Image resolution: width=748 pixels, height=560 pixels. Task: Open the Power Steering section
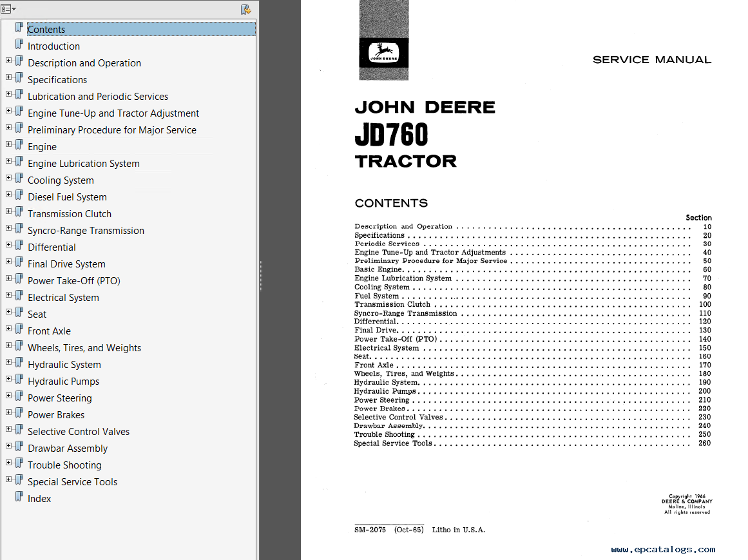[60, 398]
